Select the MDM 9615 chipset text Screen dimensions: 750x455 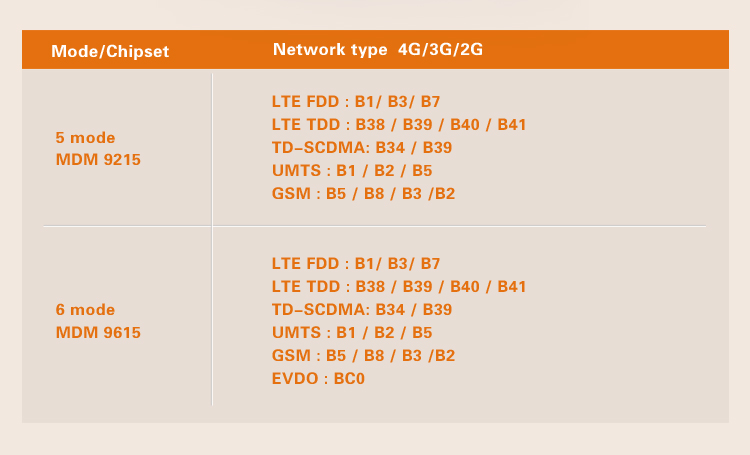click(98, 332)
